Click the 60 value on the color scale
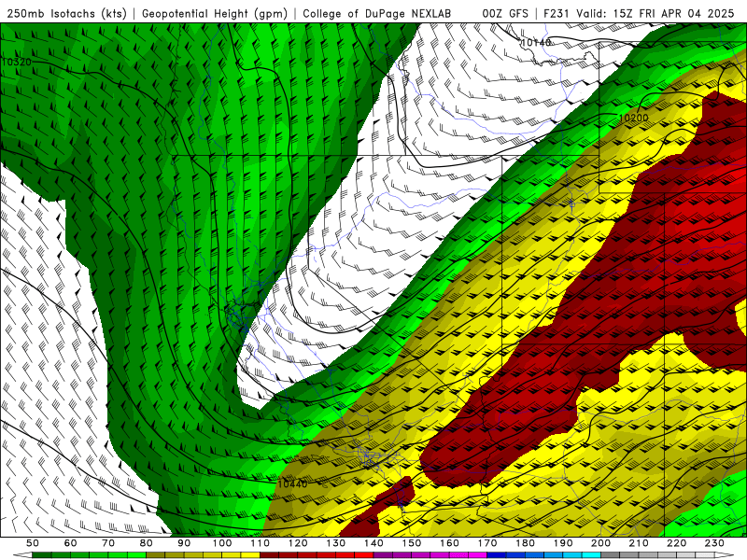The width and height of the screenshot is (747, 560). [x=71, y=543]
